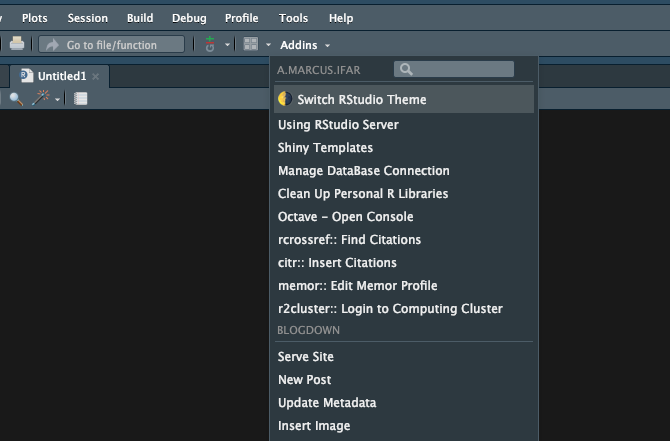
Task: Expand the Addins dropdown arrow
Action: [327, 45]
